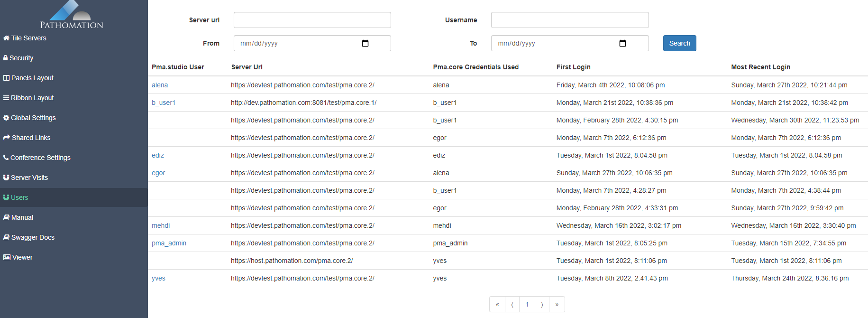Click the Panels Layout columns icon
The image size is (868, 318).
point(6,78)
